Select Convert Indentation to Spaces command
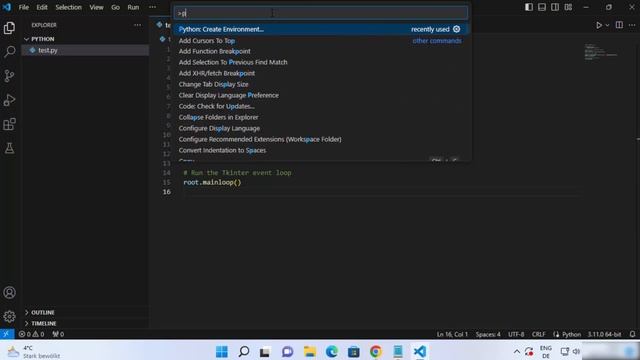The image size is (640, 360). (321, 151)
